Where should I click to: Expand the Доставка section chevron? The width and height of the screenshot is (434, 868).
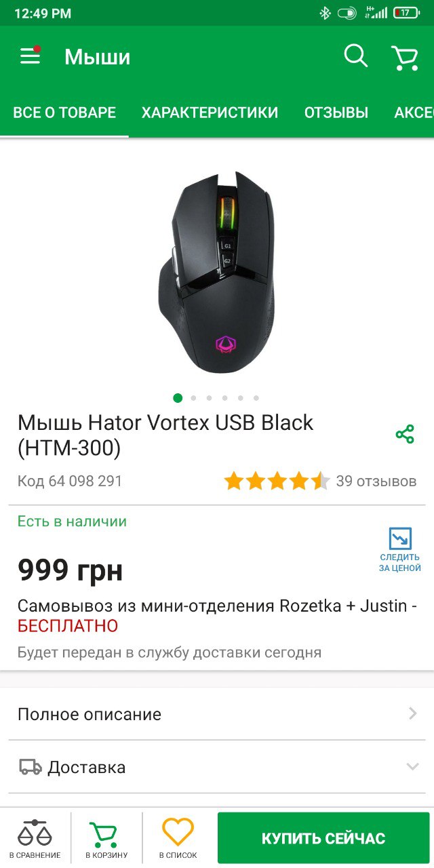click(412, 767)
